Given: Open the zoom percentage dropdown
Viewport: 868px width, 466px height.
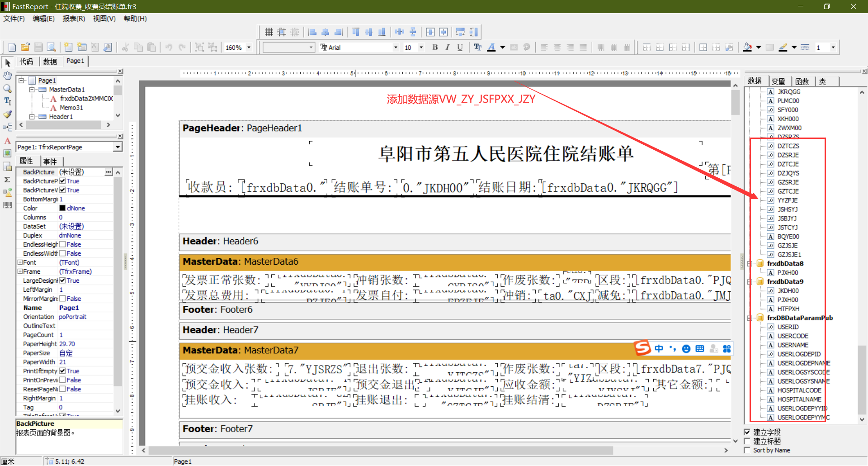Looking at the screenshot, I should 249,48.
